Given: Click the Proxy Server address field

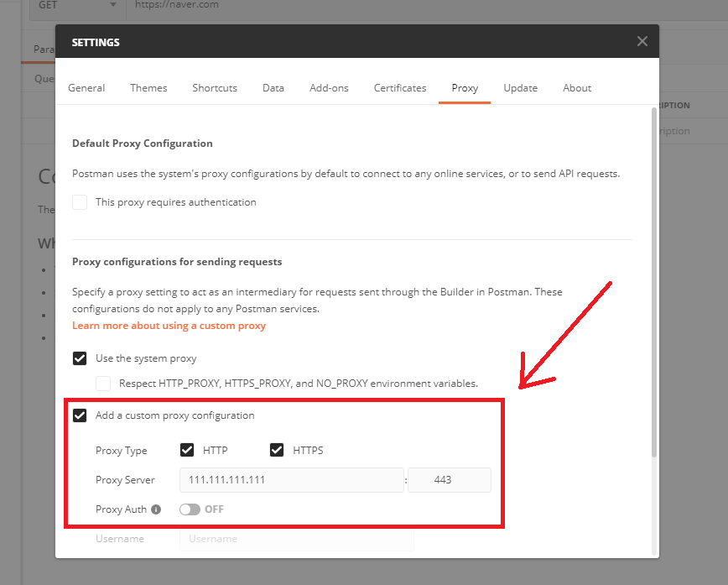Looking at the screenshot, I should [292, 480].
